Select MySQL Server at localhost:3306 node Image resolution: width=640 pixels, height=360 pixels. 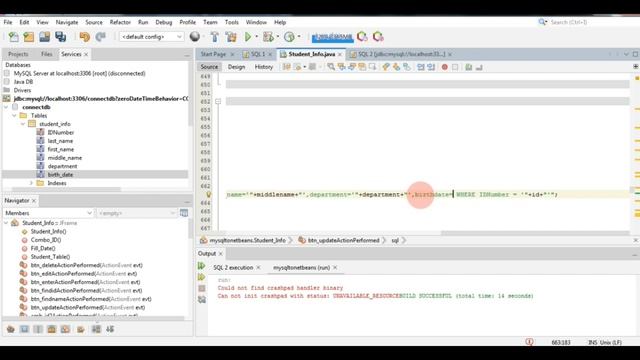click(x=80, y=73)
